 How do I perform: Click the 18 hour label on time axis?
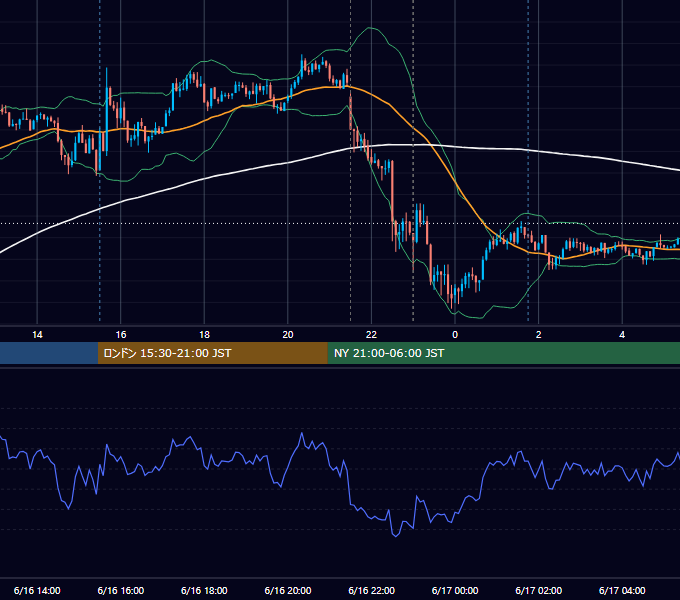204,335
